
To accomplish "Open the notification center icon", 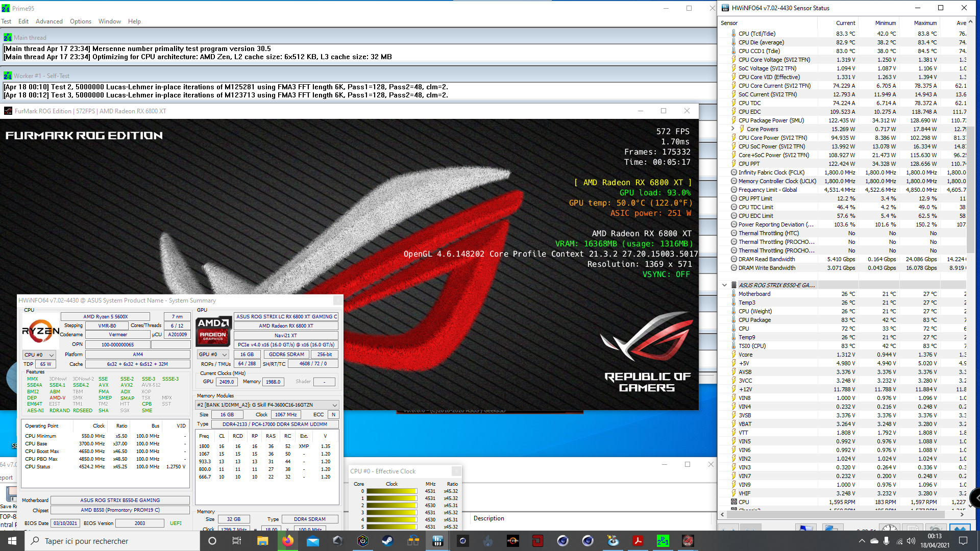I will tap(963, 541).
